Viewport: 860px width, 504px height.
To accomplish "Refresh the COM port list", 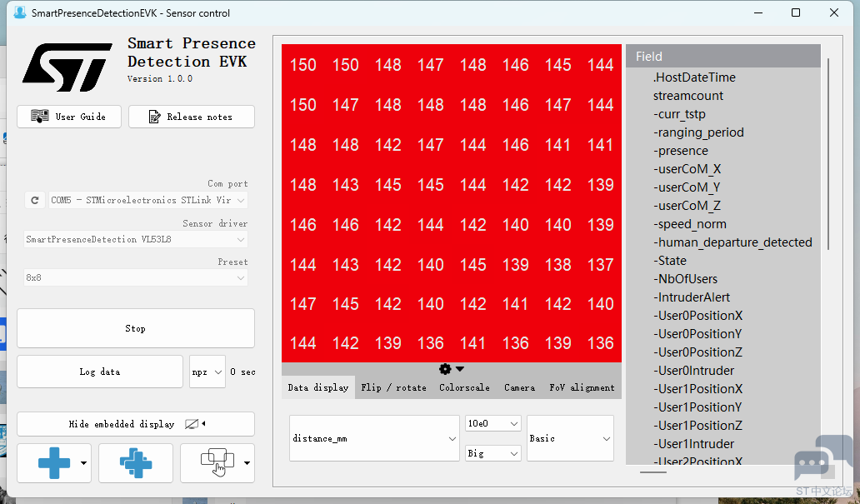I will click(33, 200).
